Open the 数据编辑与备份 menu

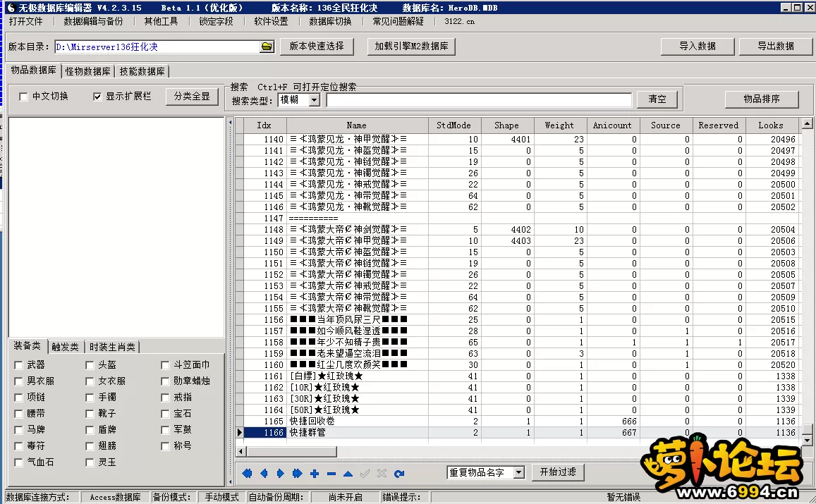(x=94, y=21)
